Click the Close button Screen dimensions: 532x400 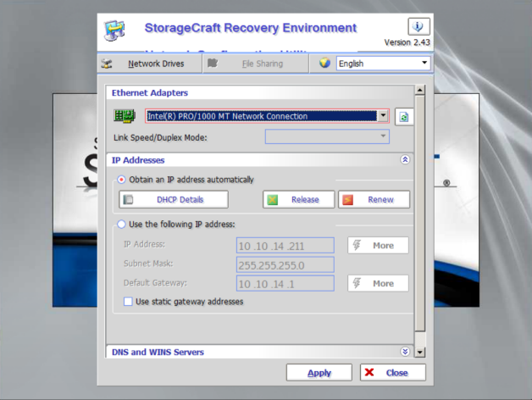click(x=393, y=373)
